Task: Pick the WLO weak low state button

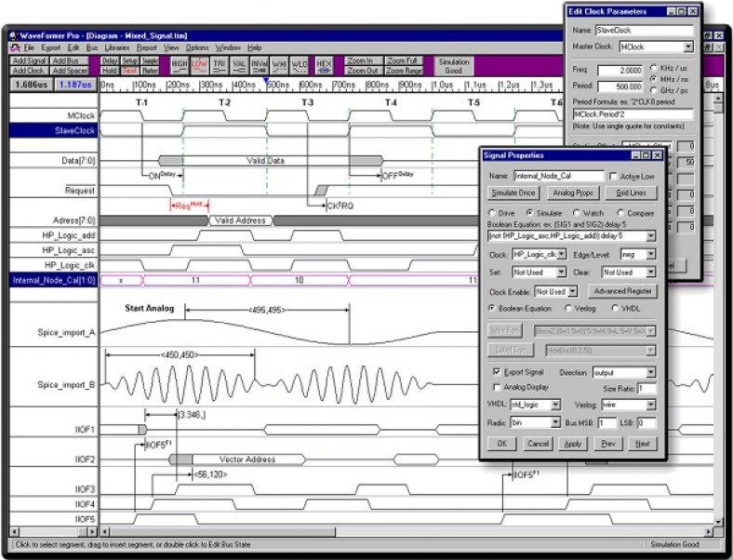Action: click(300, 65)
